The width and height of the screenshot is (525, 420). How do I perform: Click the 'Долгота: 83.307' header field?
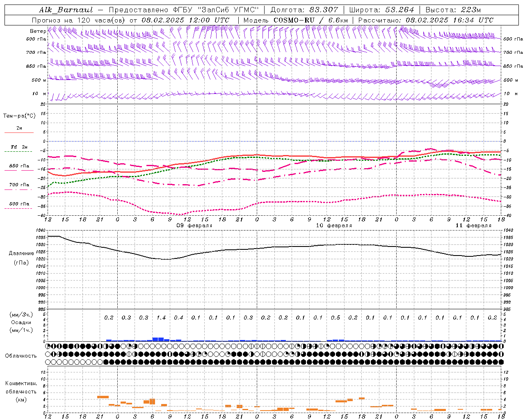[x=304, y=10]
